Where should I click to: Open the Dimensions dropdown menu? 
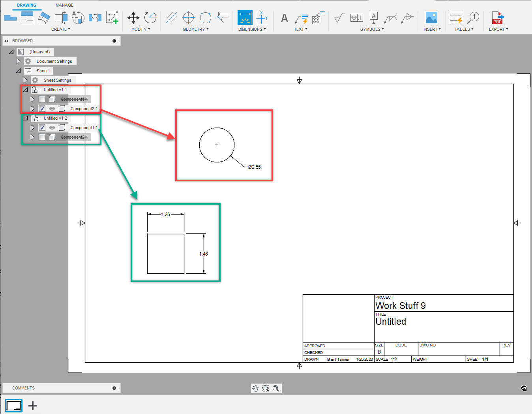pos(253,29)
